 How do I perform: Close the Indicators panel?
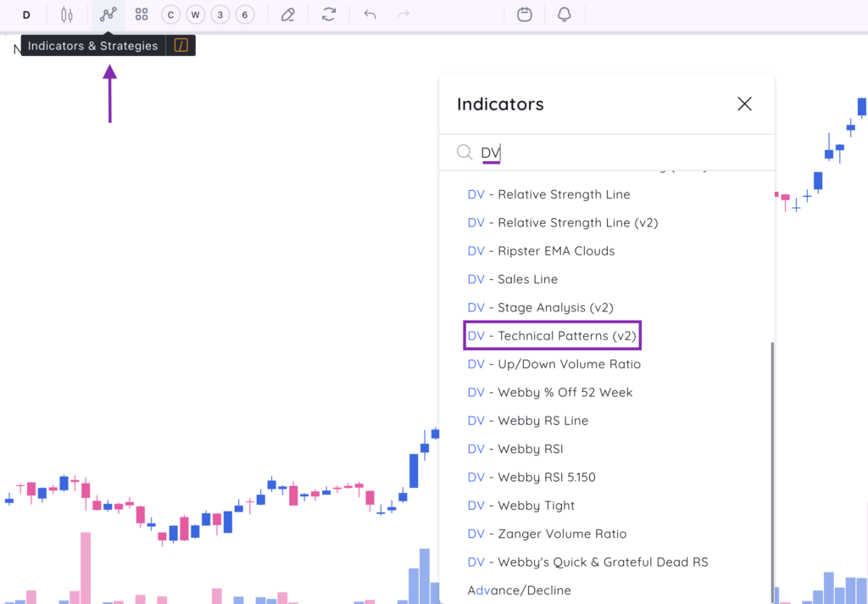[x=744, y=103]
